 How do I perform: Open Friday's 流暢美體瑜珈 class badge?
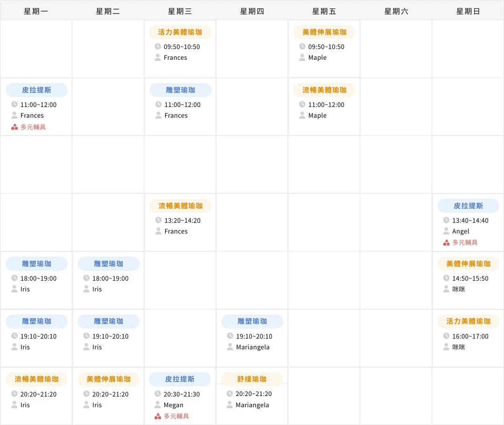point(324,90)
